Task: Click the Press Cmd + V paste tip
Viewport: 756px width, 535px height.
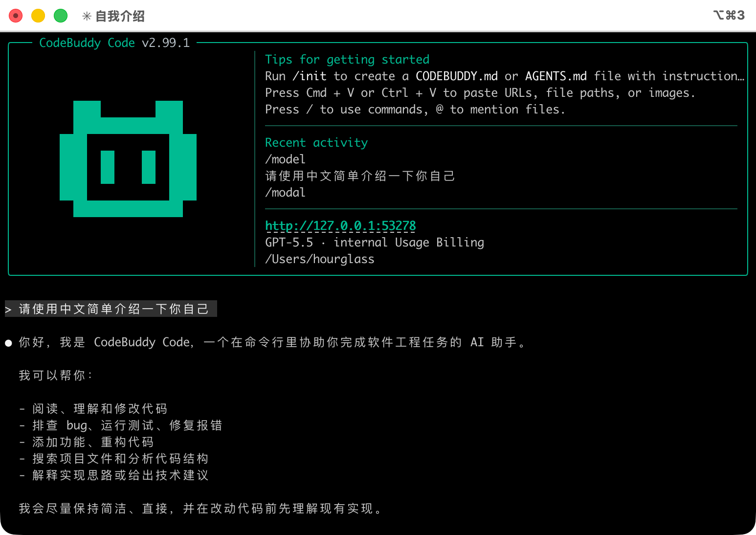Action: coord(480,93)
